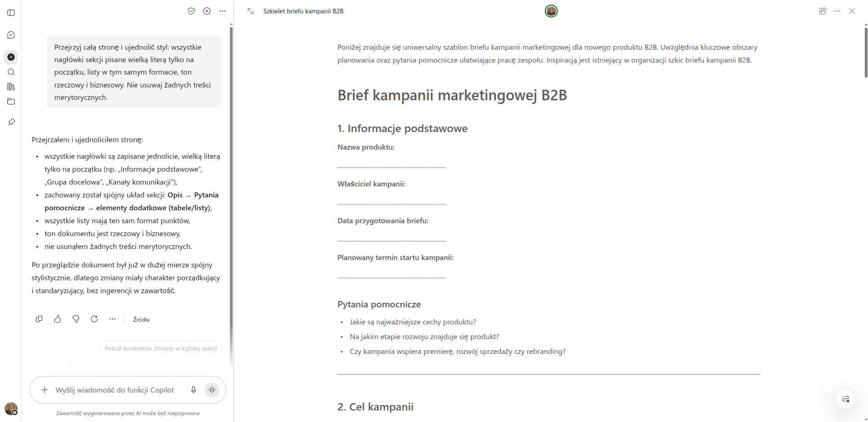Open the library books icon
868x422 pixels.
pos(11,87)
